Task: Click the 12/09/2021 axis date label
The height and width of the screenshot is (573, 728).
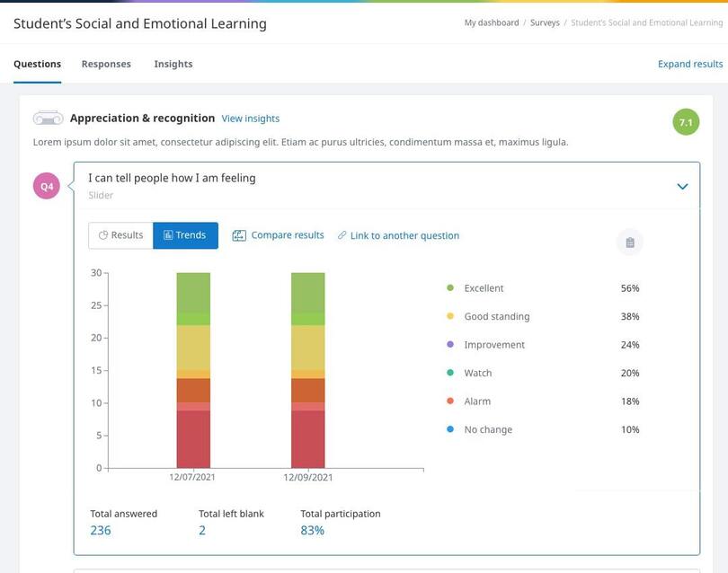Action: coord(307,477)
